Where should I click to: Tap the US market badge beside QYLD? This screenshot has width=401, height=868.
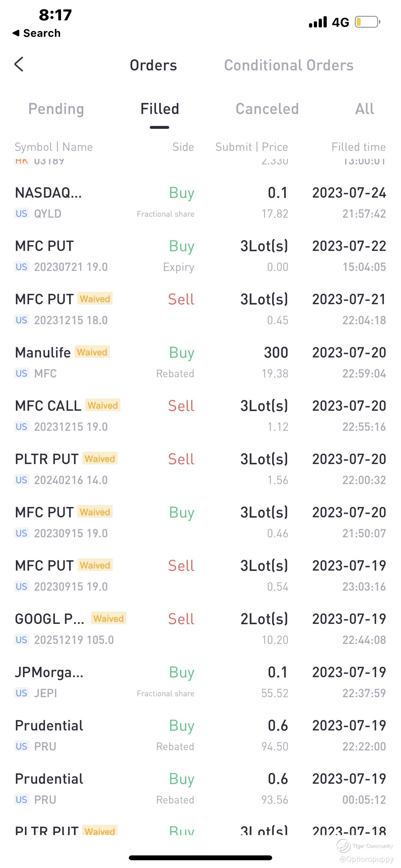click(x=22, y=214)
